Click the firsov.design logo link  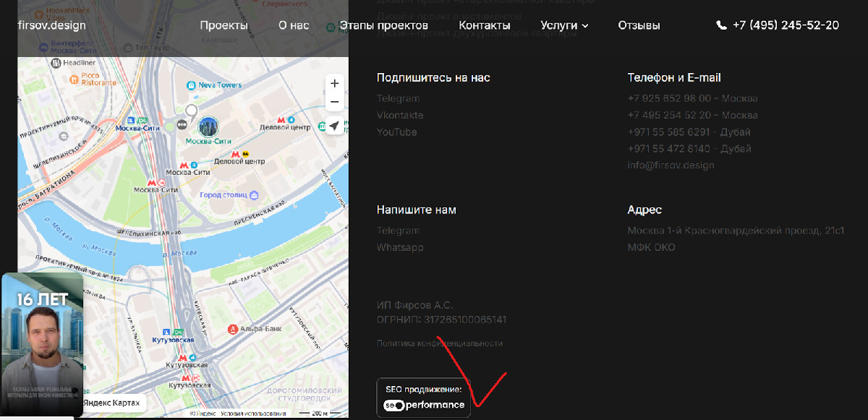click(52, 25)
